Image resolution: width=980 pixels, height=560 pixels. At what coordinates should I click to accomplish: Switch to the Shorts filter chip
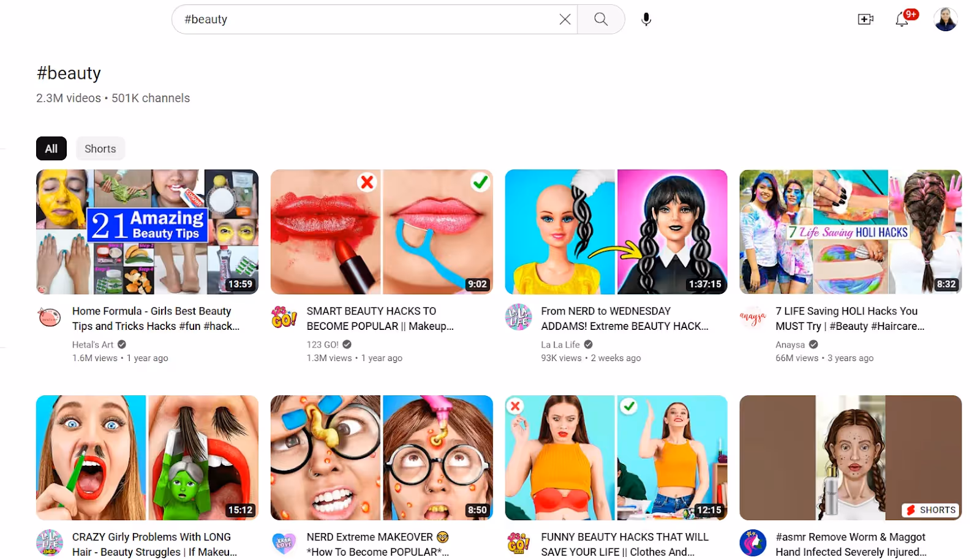tap(100, 149)
